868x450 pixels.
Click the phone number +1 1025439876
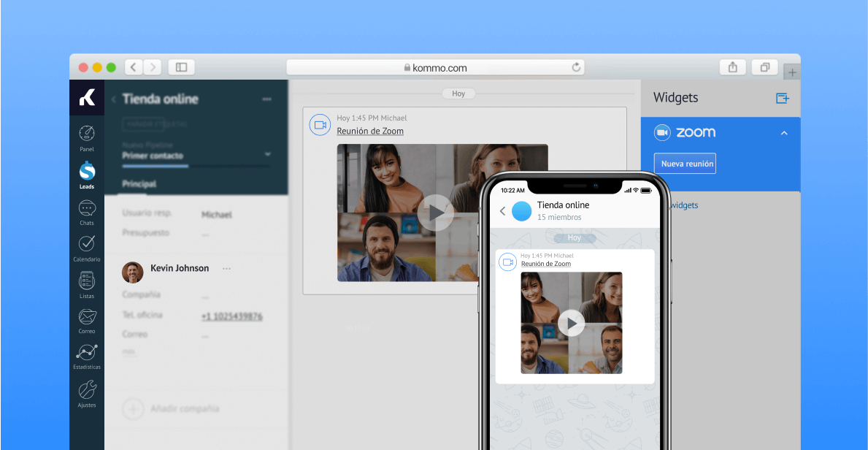231,316
